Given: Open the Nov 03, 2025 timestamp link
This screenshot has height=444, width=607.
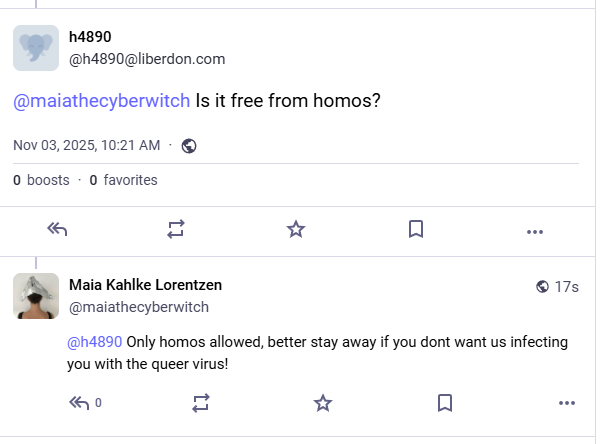Looking at the screenshot, I should (86, 145).
